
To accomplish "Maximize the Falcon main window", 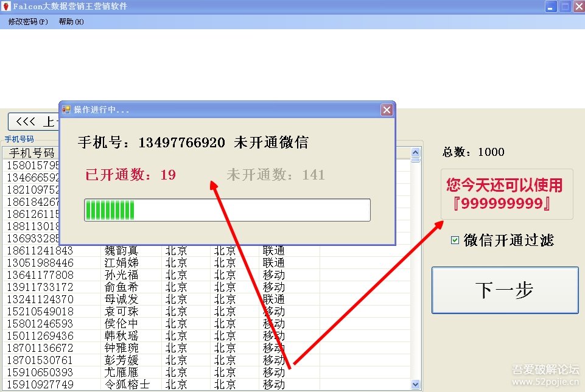I will [x=566, y=6].
